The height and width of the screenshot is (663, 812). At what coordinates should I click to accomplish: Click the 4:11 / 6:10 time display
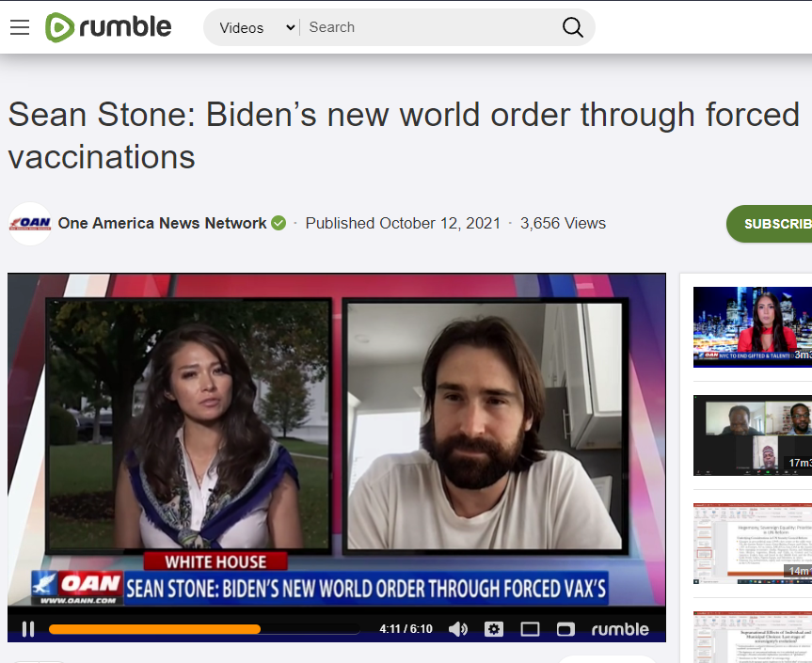point(406,629)
